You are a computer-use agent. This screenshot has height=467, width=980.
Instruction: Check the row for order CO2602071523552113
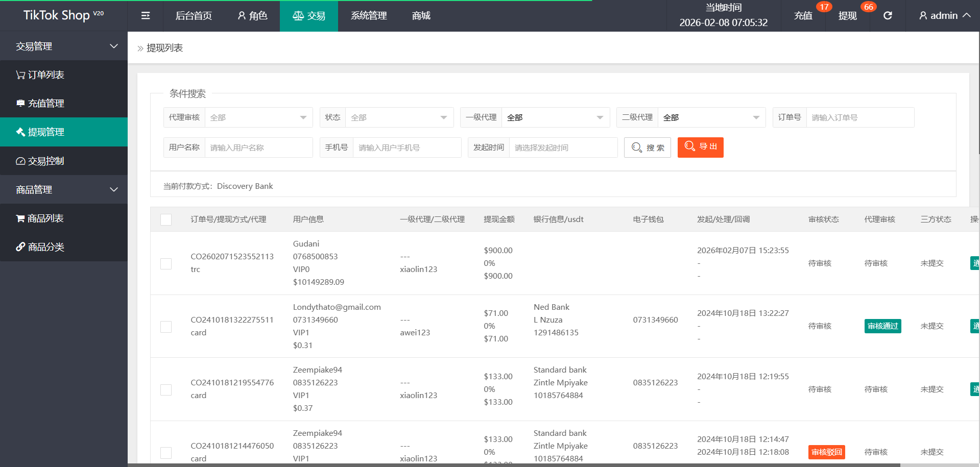tap(166, 263)
